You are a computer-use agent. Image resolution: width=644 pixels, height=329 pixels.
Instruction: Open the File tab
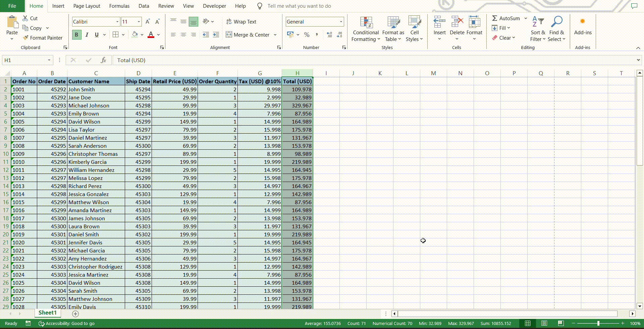pyautogui.click(x=12, y=6)
